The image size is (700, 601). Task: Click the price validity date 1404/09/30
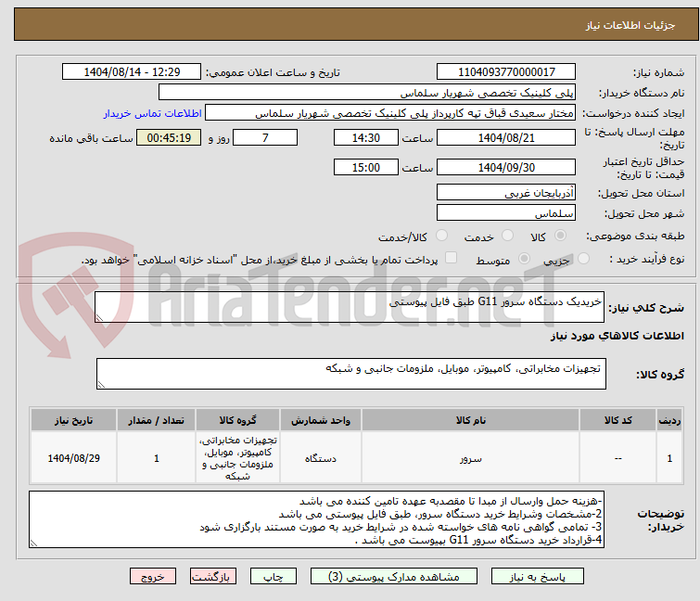[506, 167]
